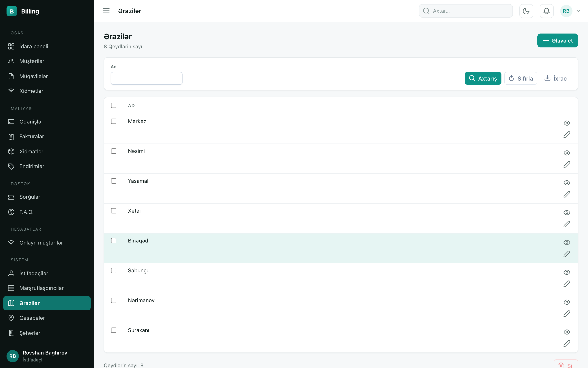View the Yasamal row eye icon
This screenshot has width=588, height=368.
tap(567, 183)
